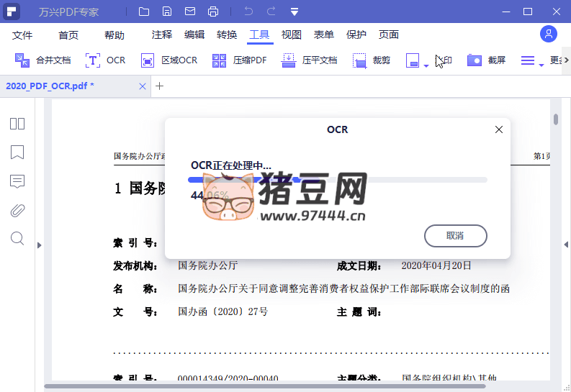Close the OCR progress dialog

pyautogui.click(x=498, y=129)
